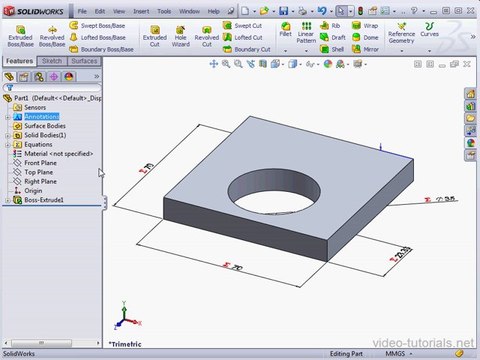
Task: Open the Curves tools
Action: [x=429, y=29]
